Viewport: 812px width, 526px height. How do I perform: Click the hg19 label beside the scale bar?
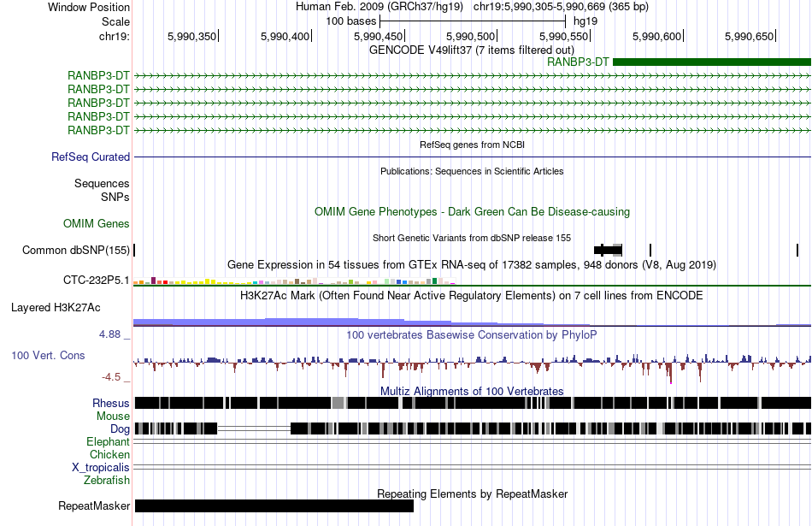585,21
